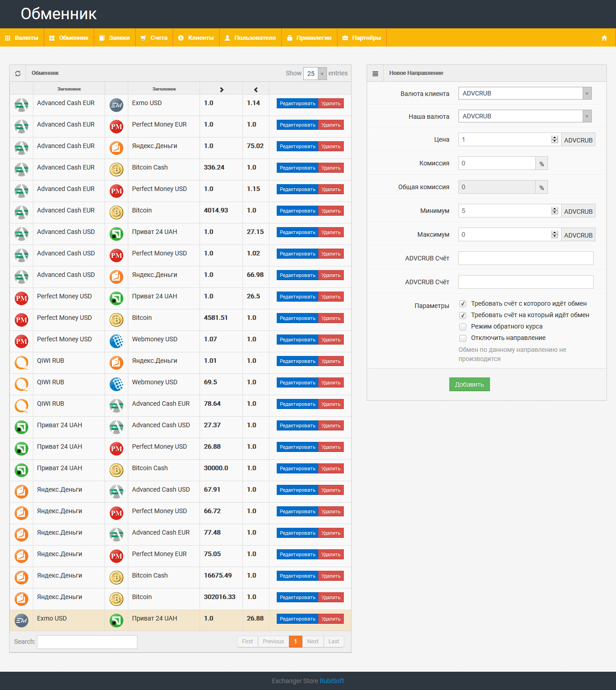Screen dimensions: 616x690
Task: Click Удалить in the highlighted Exmo USD row
Action: click(x=331, y=619)
